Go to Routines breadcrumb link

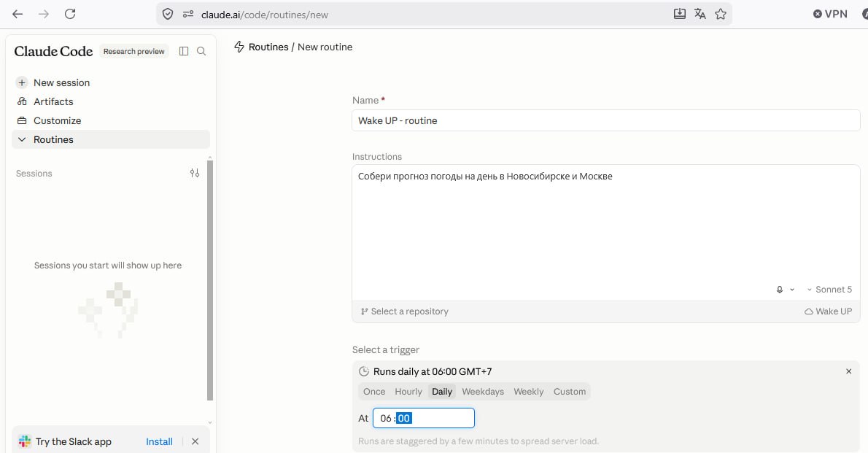click(x=268, y=47)
